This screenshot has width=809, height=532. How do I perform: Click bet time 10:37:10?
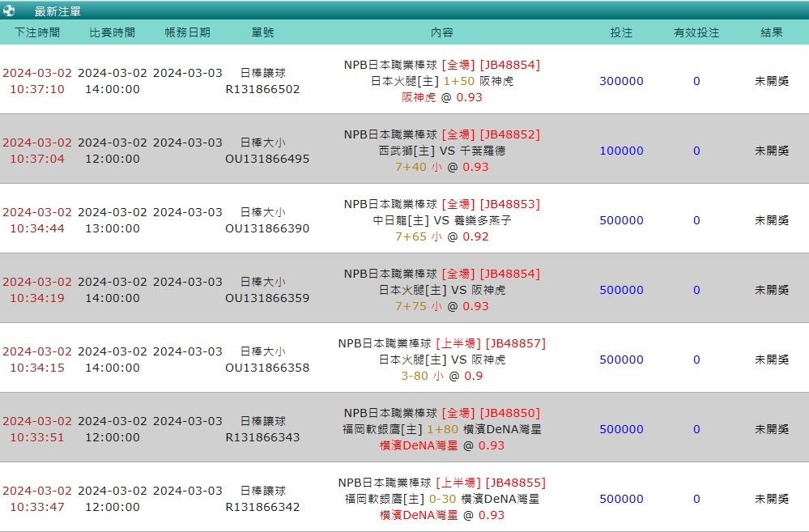click(x=37, y=89)
